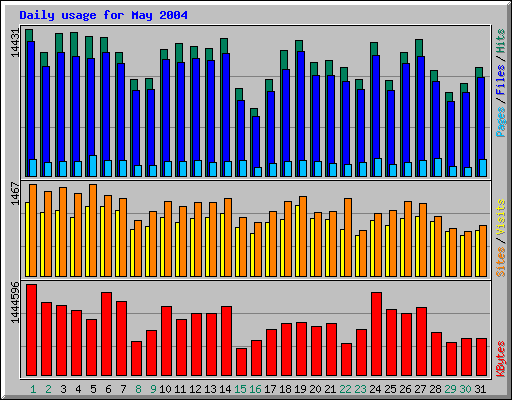The width and height of the screenshot is (512, 400).
Task: Click the Hits legend label
Action: point(501,41)
